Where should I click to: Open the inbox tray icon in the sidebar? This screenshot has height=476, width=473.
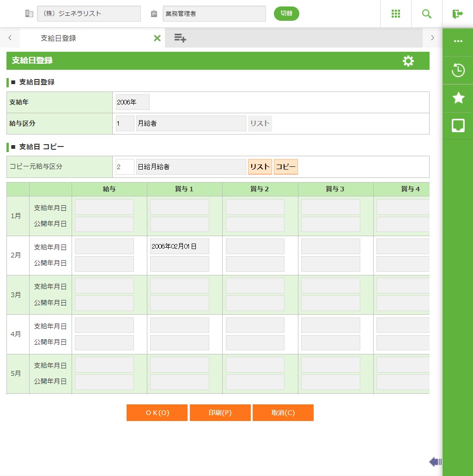(458, 125)
